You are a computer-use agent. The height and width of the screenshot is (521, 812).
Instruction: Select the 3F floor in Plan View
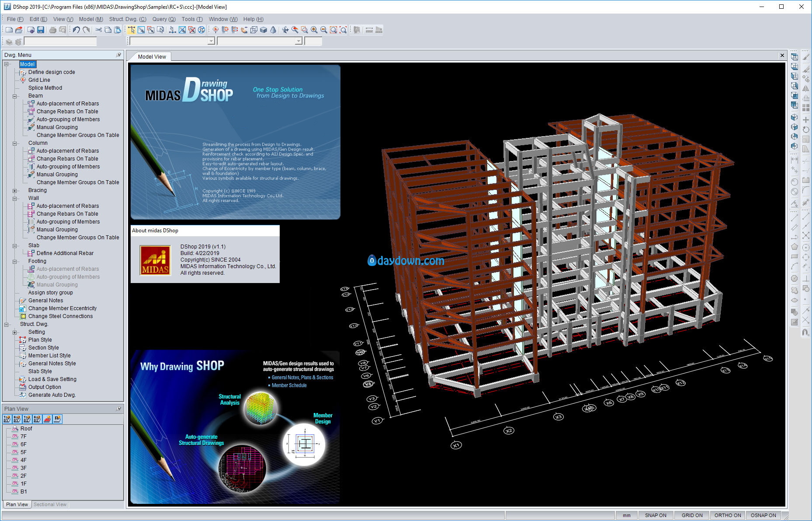click(x=24, y=468)
